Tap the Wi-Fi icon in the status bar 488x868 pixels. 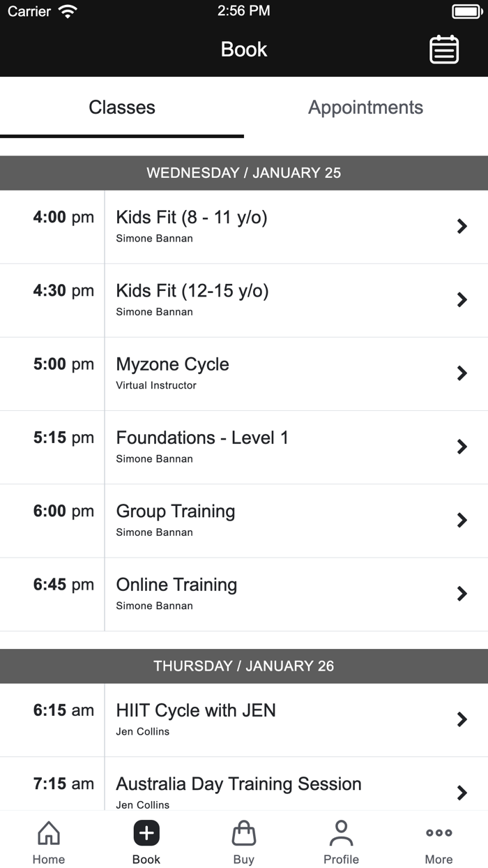[x=68, y=10]
